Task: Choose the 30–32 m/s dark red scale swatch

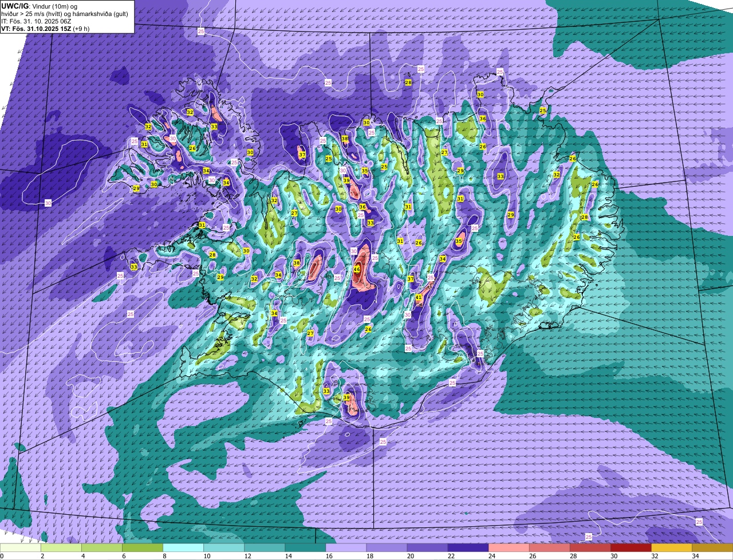Action: pyautogui.click(x=630, y=548)
